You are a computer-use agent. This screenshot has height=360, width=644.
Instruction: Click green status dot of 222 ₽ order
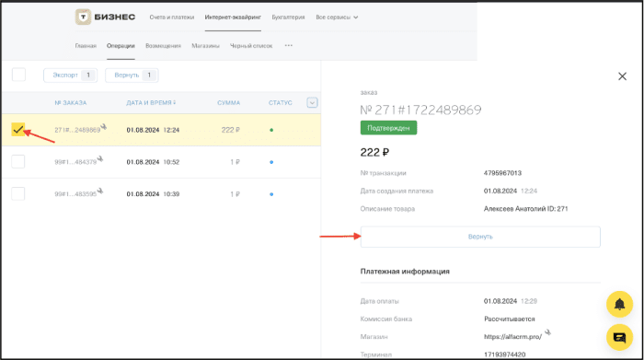(271, 130)
